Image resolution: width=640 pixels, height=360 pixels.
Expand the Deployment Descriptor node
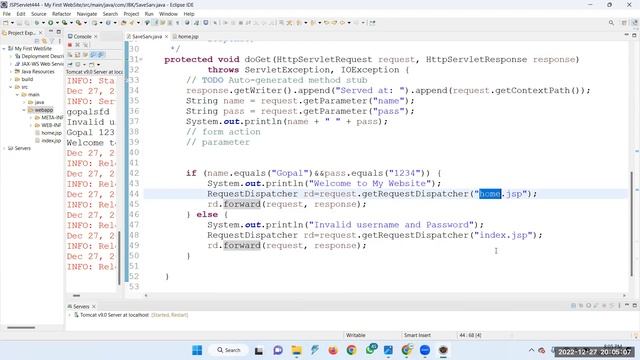coord(11,56)
